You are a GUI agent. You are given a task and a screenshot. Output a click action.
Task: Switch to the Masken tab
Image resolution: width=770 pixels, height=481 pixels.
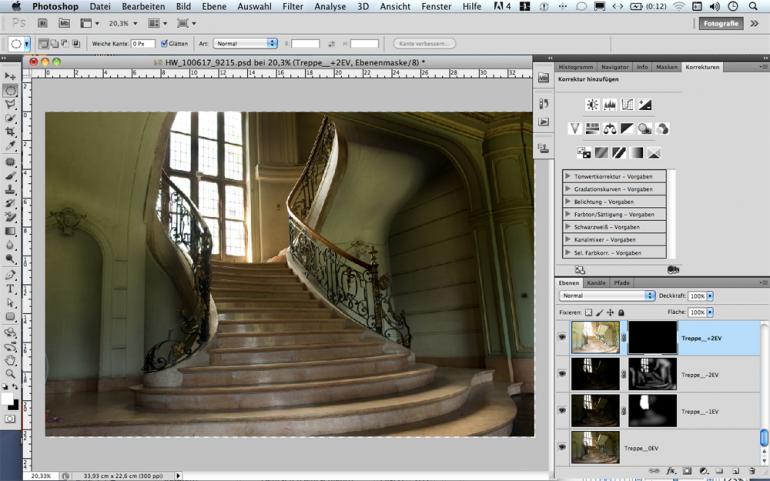click(667, 67)
